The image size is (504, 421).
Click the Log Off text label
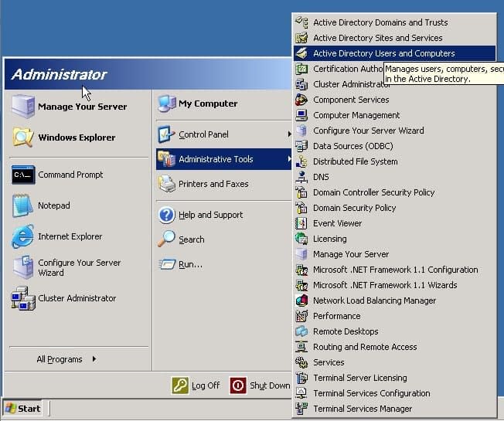pos(206,385)
